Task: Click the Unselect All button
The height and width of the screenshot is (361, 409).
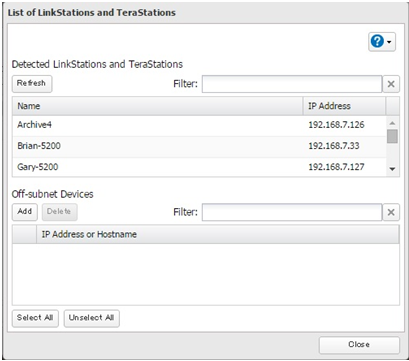Action: pyautogui.click(x=91, y=318)
